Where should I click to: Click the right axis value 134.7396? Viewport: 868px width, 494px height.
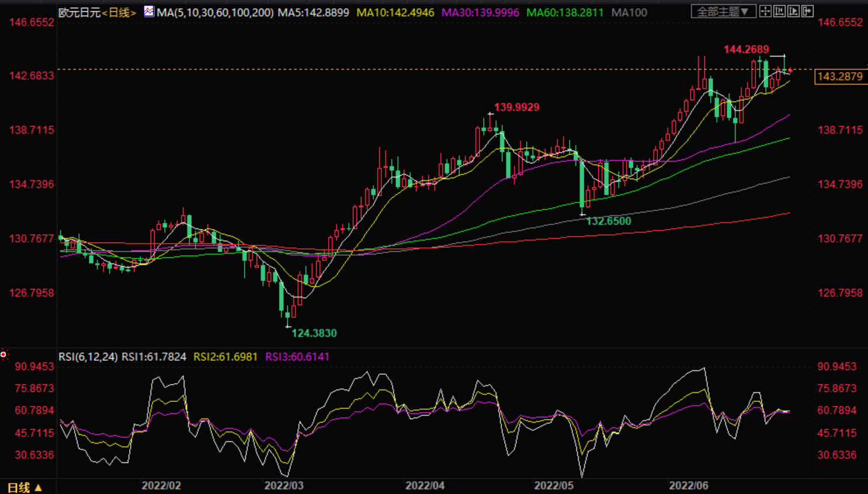(840, 185)
